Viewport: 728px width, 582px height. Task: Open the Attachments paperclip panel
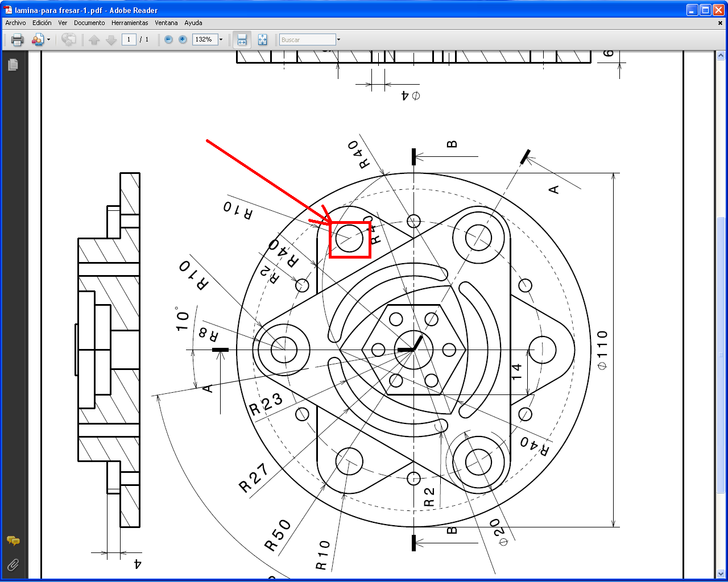13,564
